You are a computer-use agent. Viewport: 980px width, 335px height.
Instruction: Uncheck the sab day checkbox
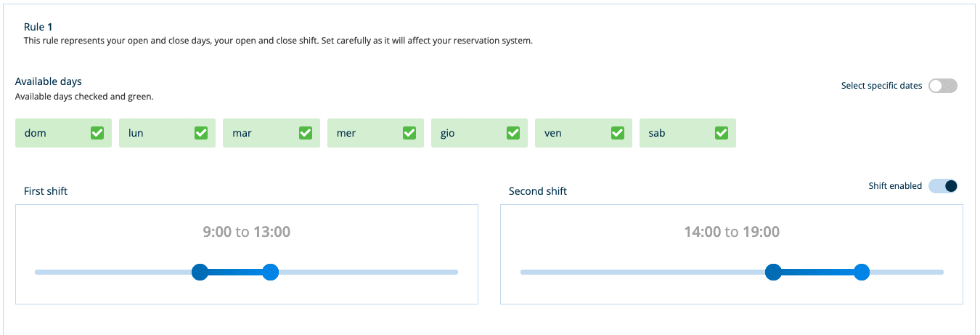click(x=722, y=133)
